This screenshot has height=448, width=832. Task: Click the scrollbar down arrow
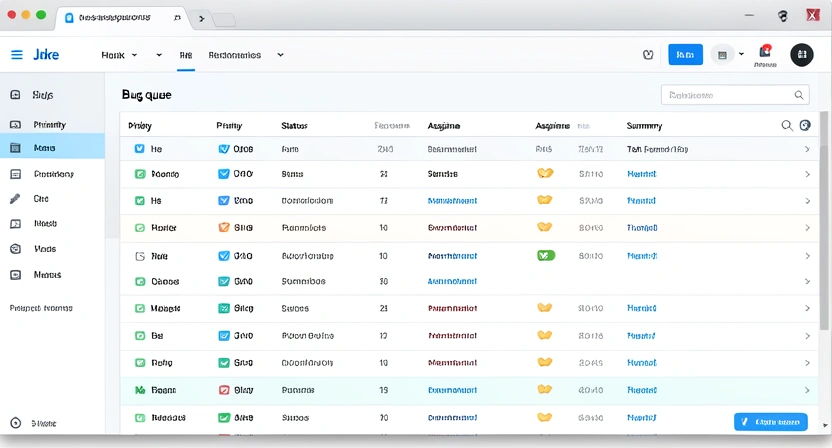coord(825,425)
